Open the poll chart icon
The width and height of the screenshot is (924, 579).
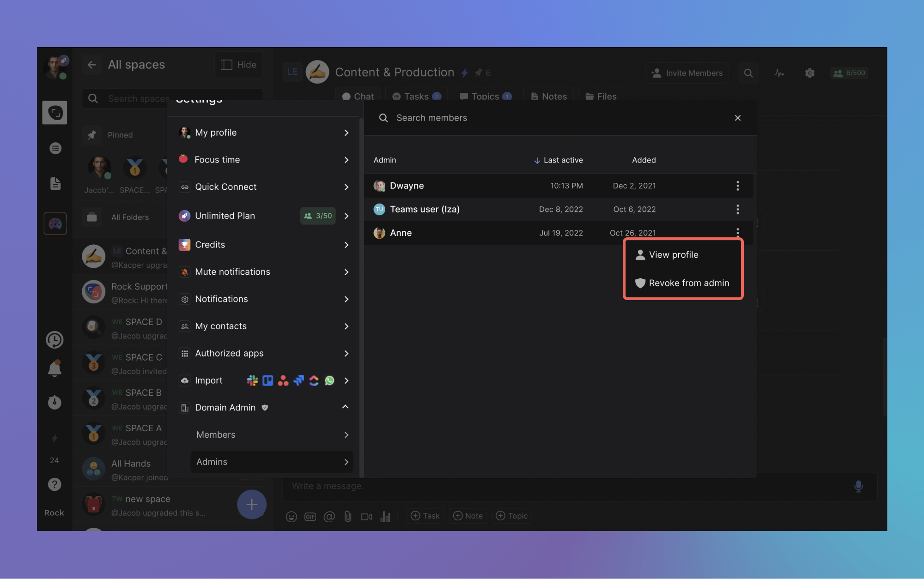(x=385, y=516)
